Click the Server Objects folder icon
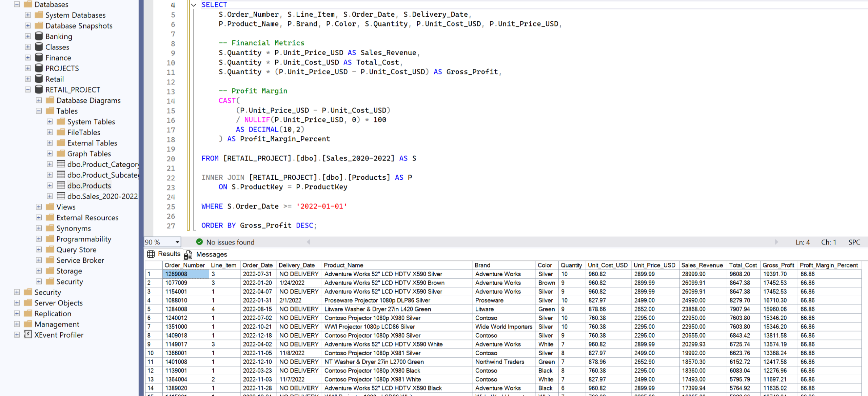 [x=28, y=303]
